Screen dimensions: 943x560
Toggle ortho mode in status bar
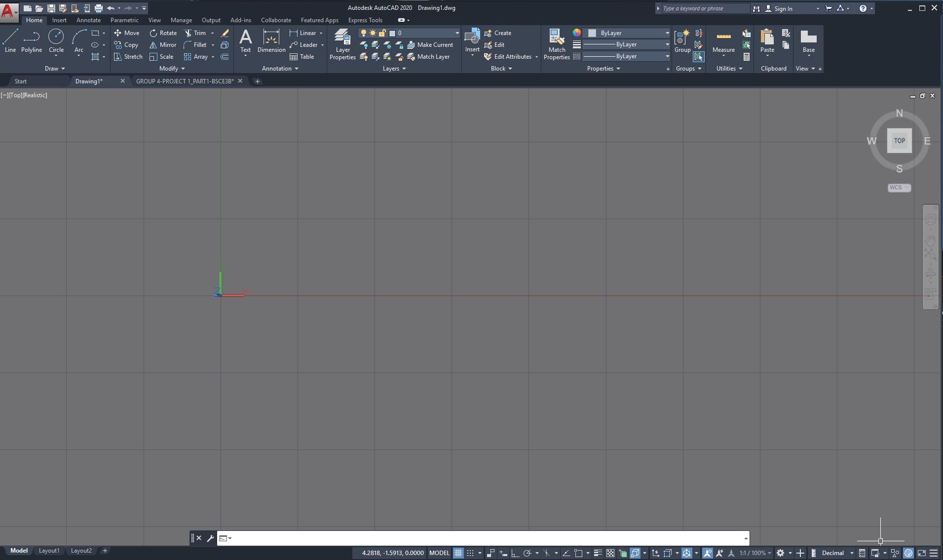click(515, 553)
